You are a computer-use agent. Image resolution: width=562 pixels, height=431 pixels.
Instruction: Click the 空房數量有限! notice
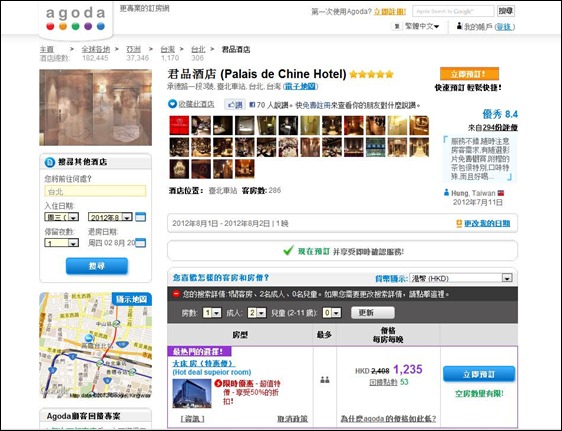(x=479, y=394)
